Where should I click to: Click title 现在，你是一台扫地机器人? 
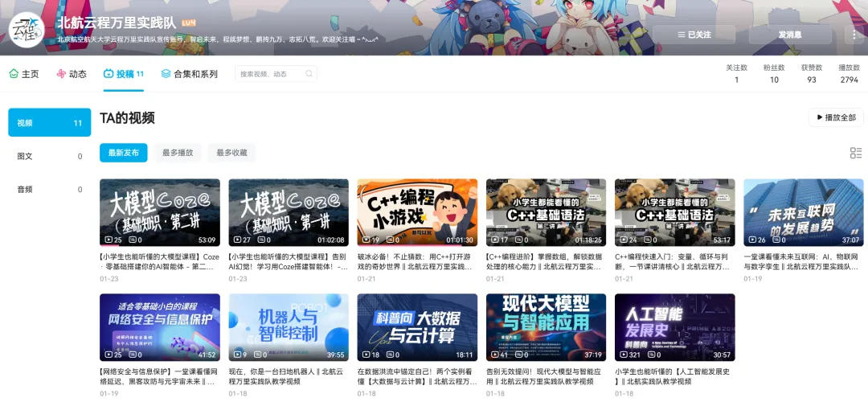pos(286,376)
